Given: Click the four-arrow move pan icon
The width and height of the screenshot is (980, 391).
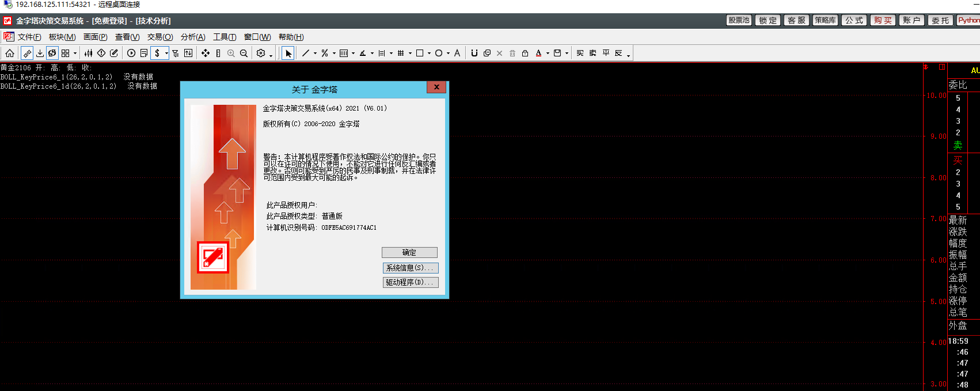Looking at the screenshot, I should coord(206,53).
